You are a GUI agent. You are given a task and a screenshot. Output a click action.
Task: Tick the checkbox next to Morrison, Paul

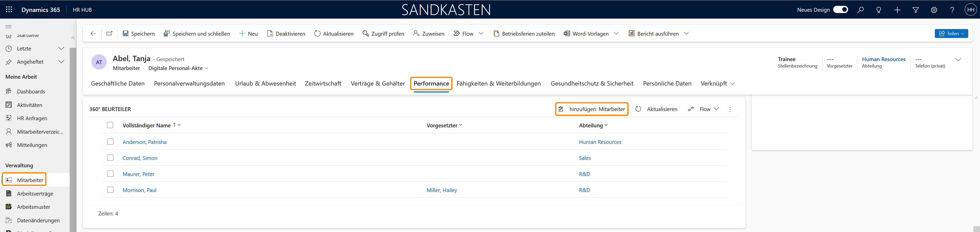[110, 190]
